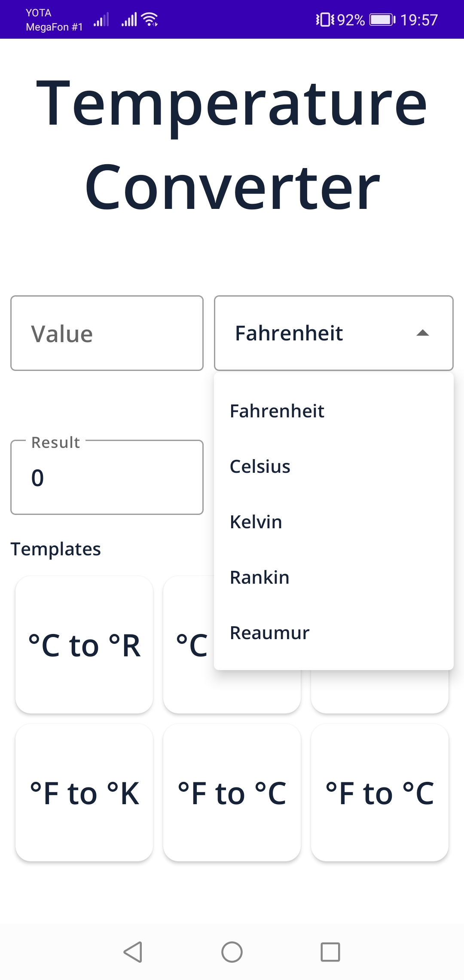
Task: Select the Result field showing 0
Action: [x=107, y=477]
